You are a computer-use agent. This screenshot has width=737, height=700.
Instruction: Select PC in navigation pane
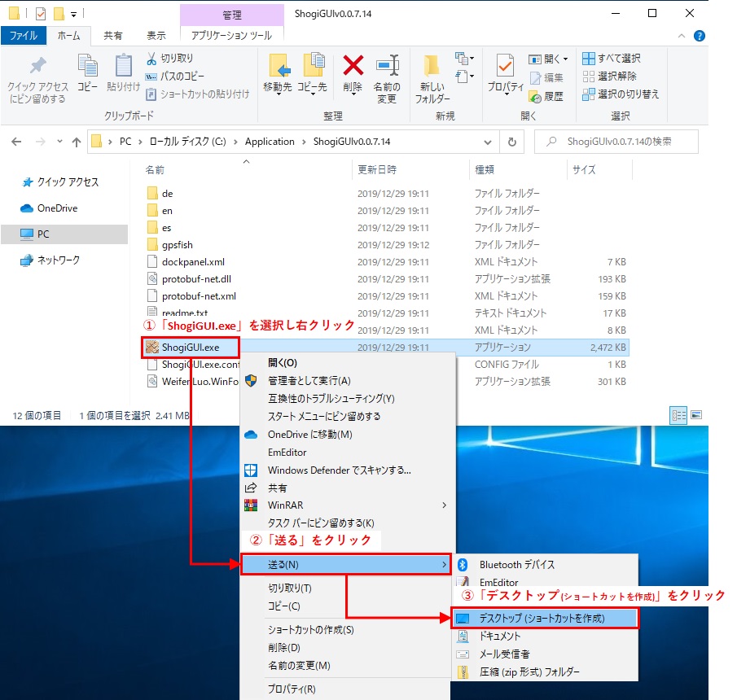tap(64, 234)
